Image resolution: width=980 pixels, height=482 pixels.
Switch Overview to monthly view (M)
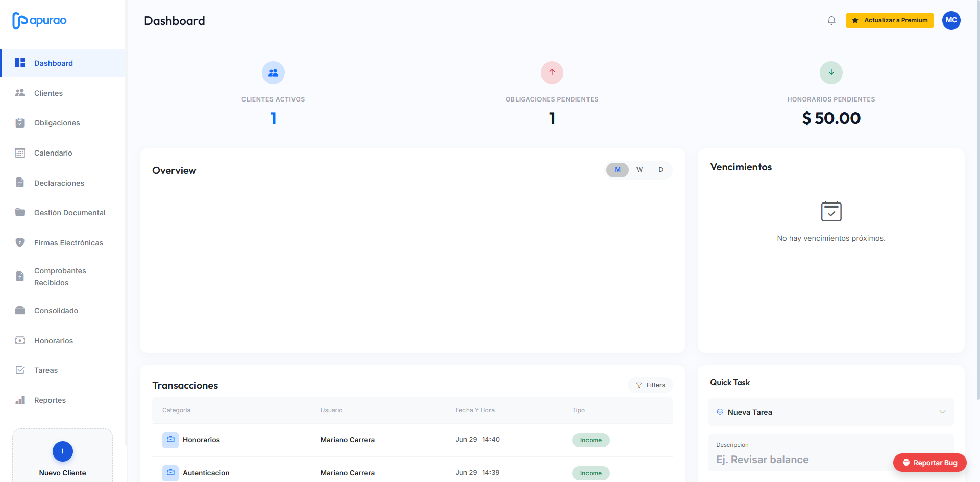(x=618, y=170)
